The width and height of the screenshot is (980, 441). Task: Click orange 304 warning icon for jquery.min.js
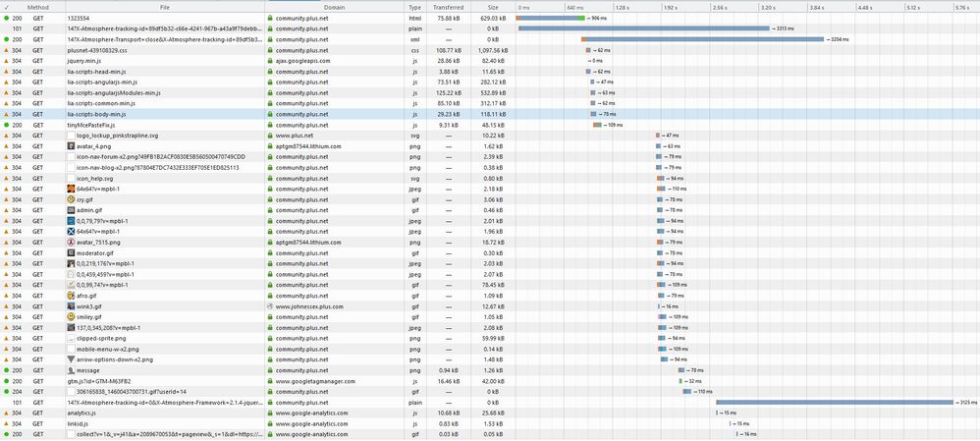[x=7, y=60]
